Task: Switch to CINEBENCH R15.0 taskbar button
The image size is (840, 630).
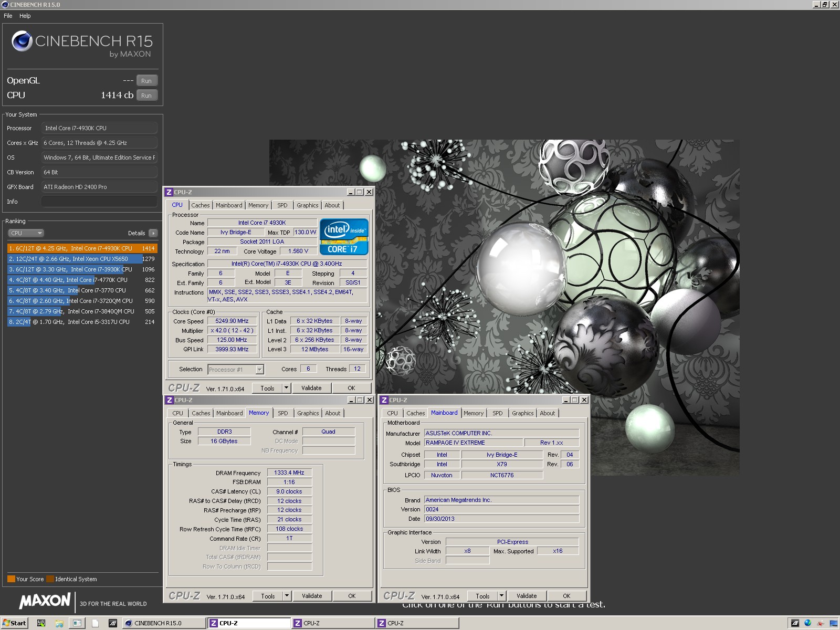Action: click(x=164, y=623)
